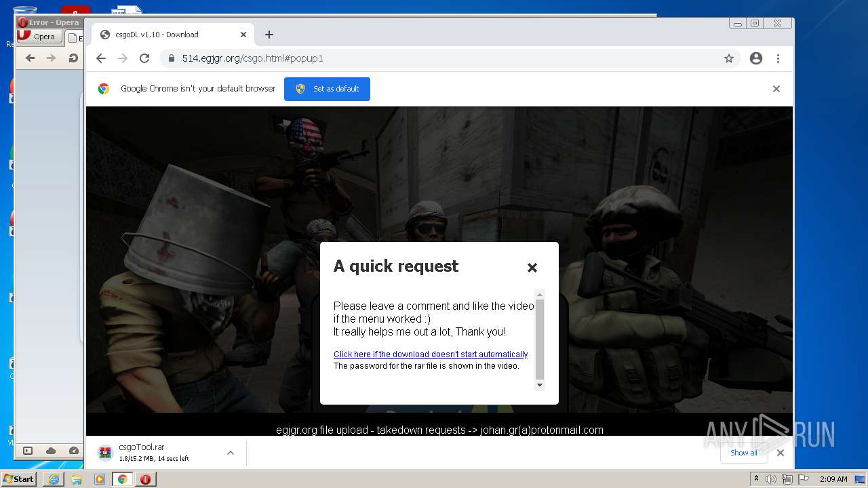Click the popup's vertical scrollbar thumb
The image size is (868, 488).
540,339
